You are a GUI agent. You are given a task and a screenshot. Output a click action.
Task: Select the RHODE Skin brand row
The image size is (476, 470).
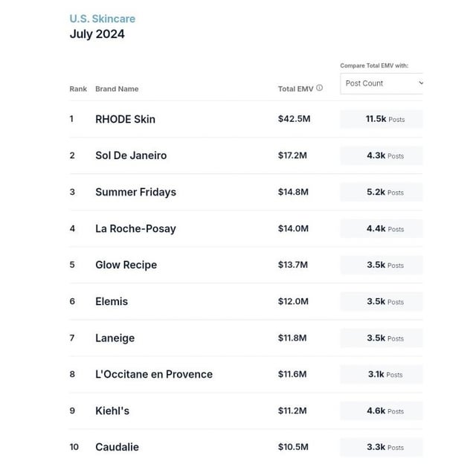point(125,119)
